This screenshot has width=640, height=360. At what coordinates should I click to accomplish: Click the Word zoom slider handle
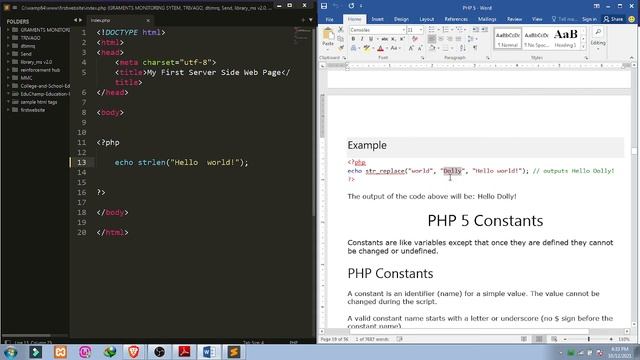coord(589,339)
